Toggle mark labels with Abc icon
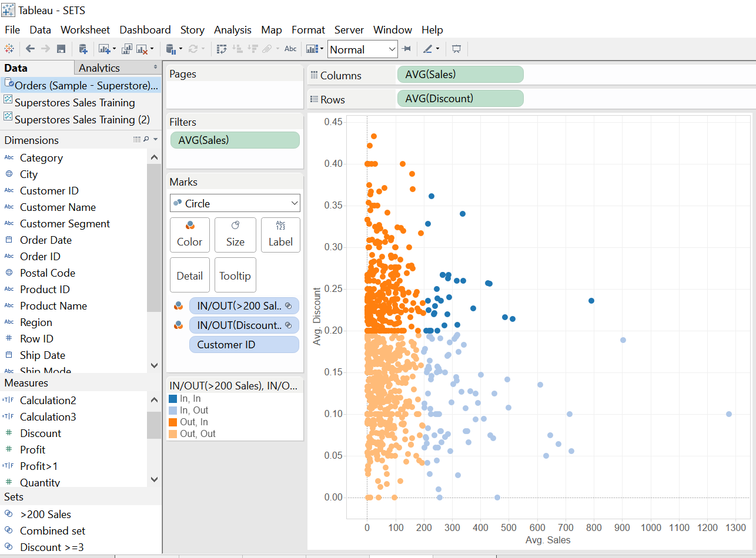756x558 pixels. click(290, 49)
